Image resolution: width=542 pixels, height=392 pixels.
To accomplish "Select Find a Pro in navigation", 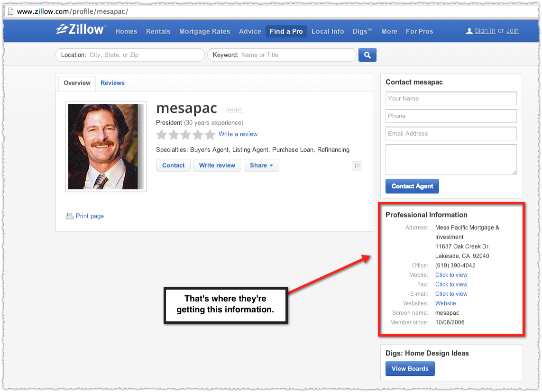I will click(286, 31).
